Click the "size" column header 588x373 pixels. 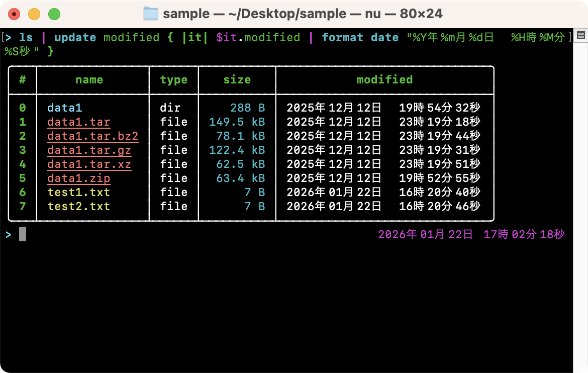237,80
